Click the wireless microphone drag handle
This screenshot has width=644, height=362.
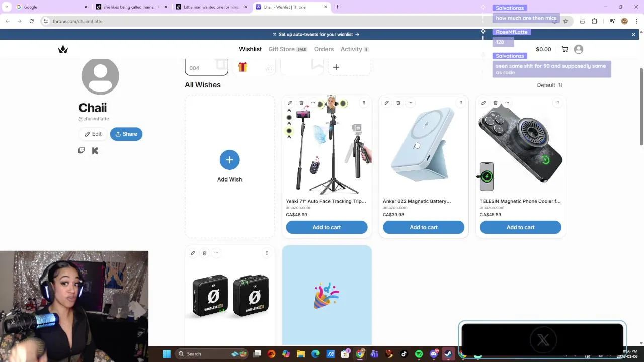coord(267,253)
